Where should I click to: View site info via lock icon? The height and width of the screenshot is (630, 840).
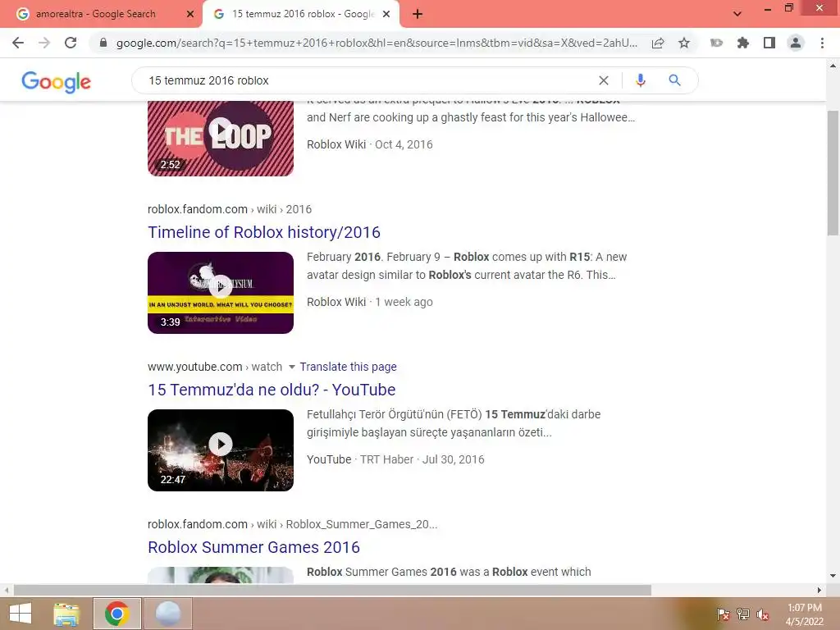[103, 43]
